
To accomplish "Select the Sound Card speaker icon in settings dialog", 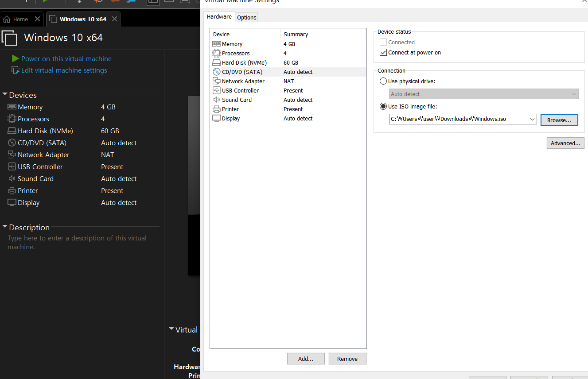I will coord(216,100).
